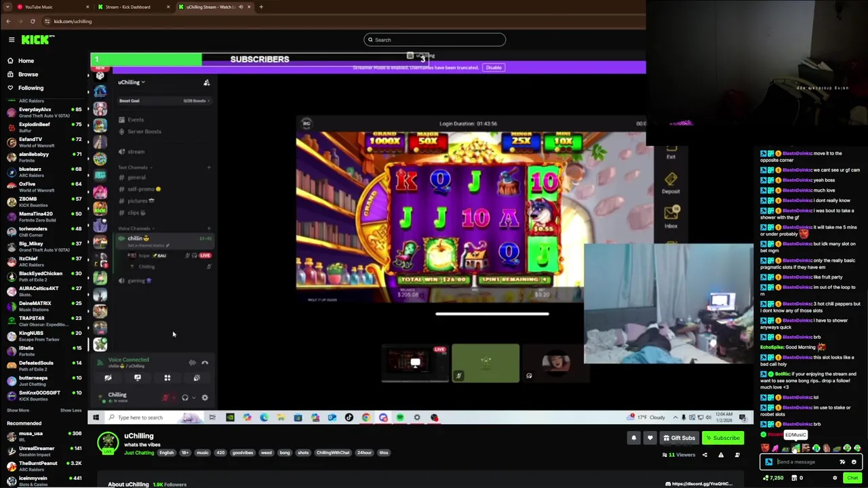Click Show more under followed channels
This screenshot has height=488, width=868.
pyautogui.click(x=18, y=411)
